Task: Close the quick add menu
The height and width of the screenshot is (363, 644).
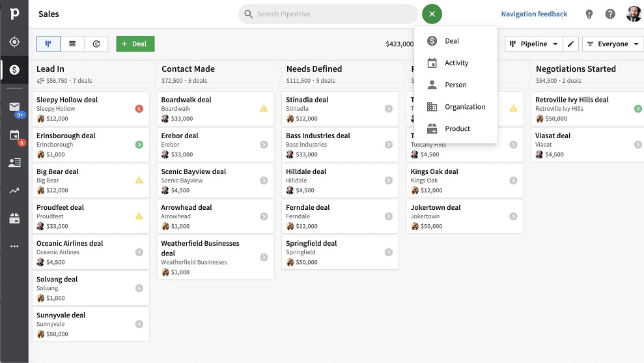Action: 432,14
